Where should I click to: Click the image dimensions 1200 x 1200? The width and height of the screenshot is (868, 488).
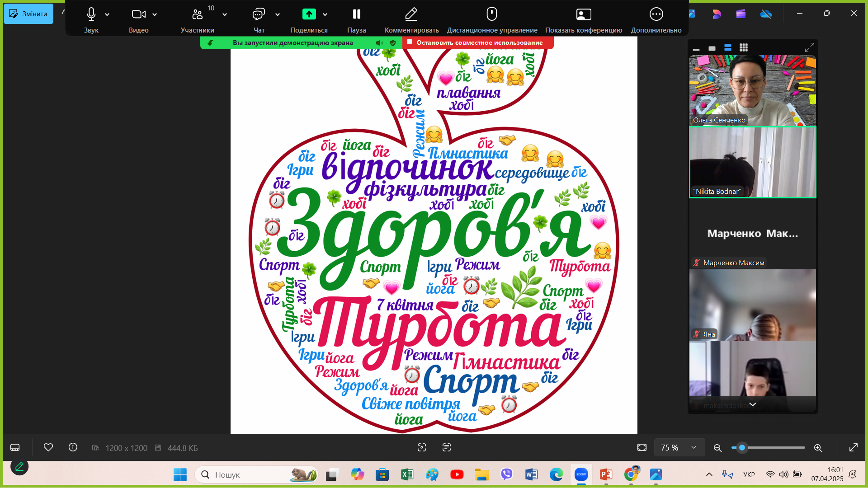(x=126, y=448)
